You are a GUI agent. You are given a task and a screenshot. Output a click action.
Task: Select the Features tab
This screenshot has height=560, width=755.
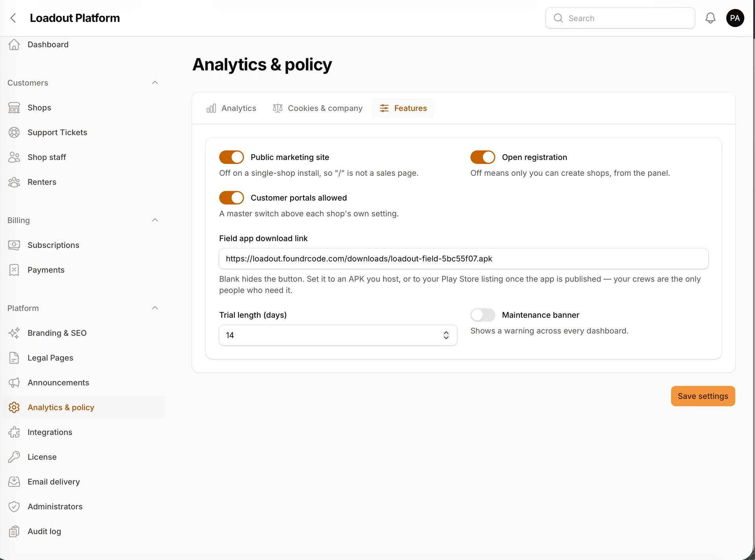tap(403, 108)
